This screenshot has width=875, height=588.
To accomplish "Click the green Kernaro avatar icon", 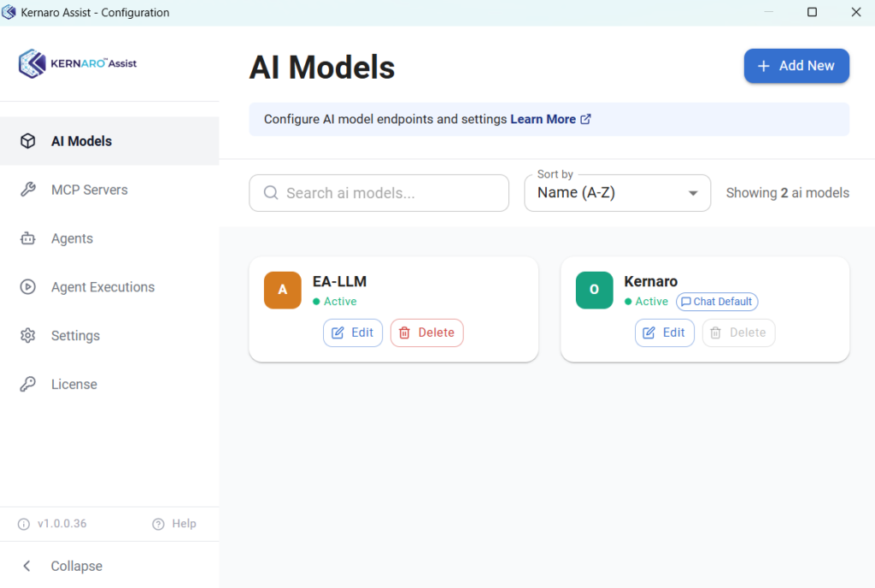I will coord(595,290).
